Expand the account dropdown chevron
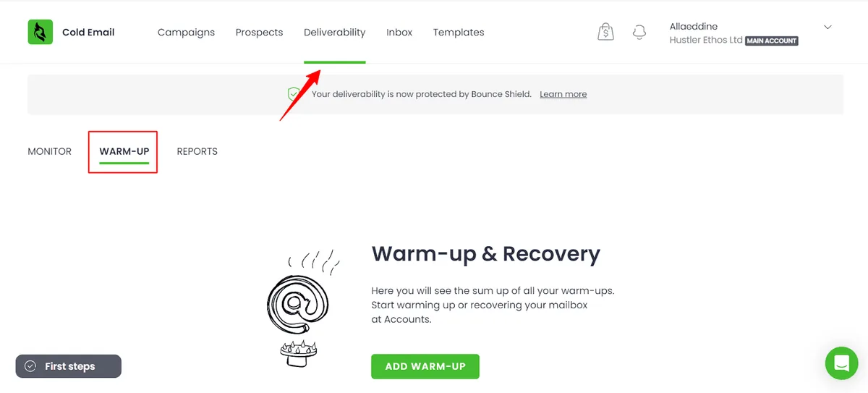Screen dimensions: 868x393 tap(828, 28)
